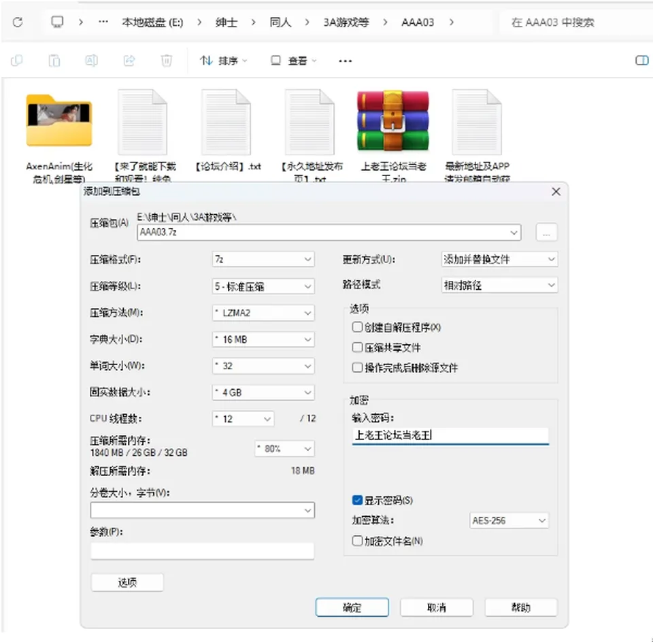653x644 pixels.
Task: Open the 排序 sort menu
Action: [224, 61]
